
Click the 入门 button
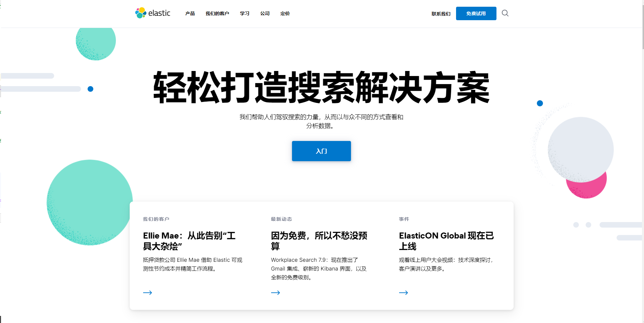[321, 151]
